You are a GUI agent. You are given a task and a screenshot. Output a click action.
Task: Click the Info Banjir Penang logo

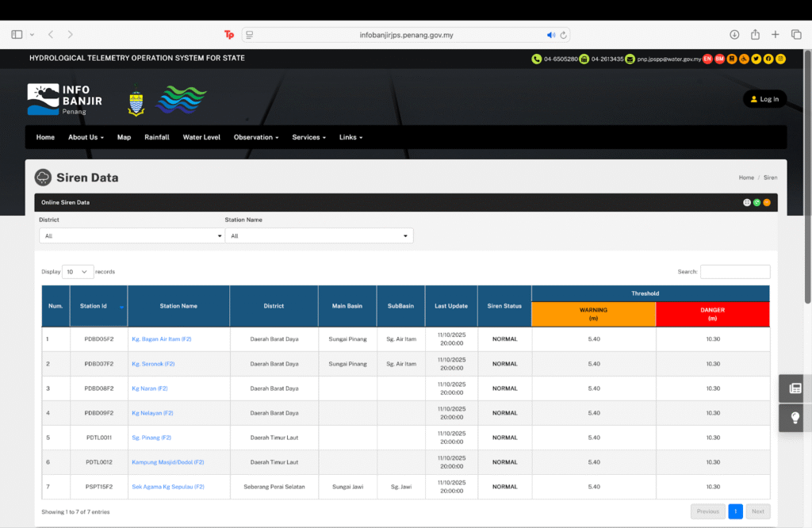[x=65, y=100]
